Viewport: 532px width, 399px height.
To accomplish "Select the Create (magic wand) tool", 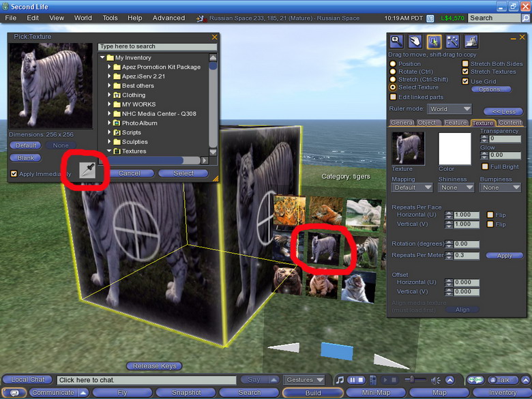I will click(x=453, y=42).
